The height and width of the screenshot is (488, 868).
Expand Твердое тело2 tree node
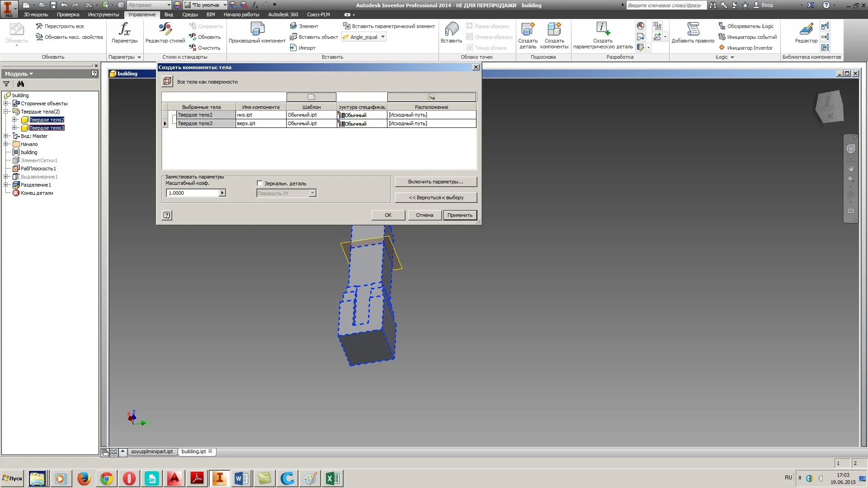point(14,120)
